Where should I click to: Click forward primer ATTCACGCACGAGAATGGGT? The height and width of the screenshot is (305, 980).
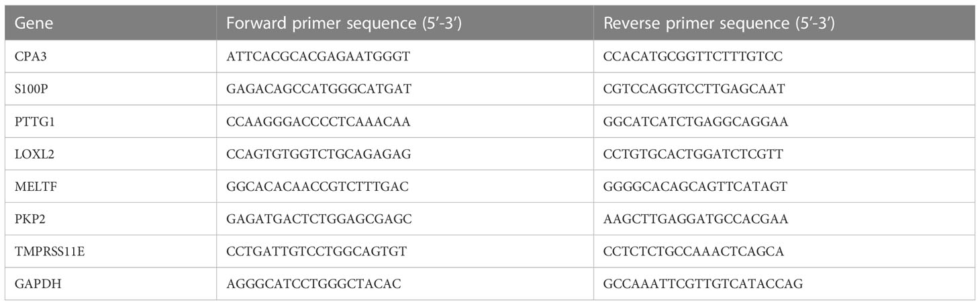(x=318, y=58)
